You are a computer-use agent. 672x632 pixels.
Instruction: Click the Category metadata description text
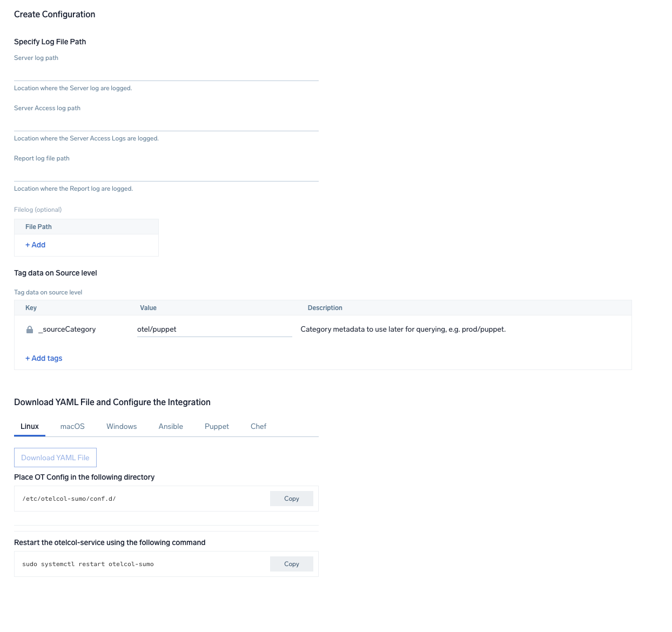click(403, 330)
